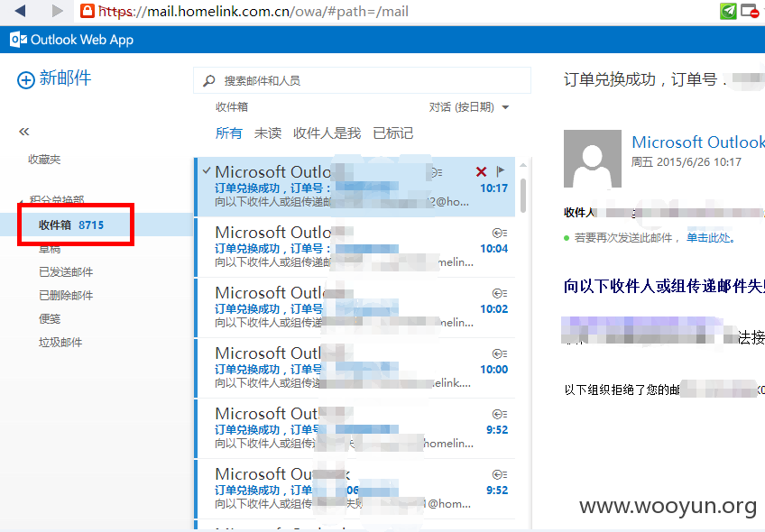Open 已发送邮件 folder
This screenshot has width=765, height=532.
click(66, 272)
